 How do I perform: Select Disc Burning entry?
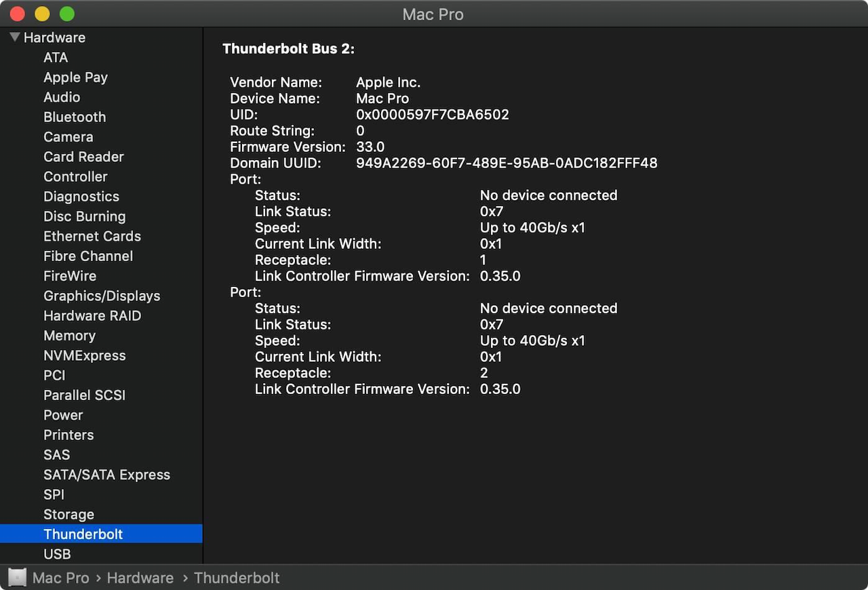pyautogui.click(x=84, y=216)
